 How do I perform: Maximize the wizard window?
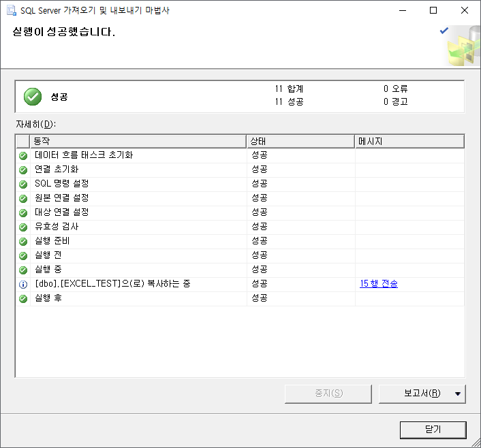(433, 11)
